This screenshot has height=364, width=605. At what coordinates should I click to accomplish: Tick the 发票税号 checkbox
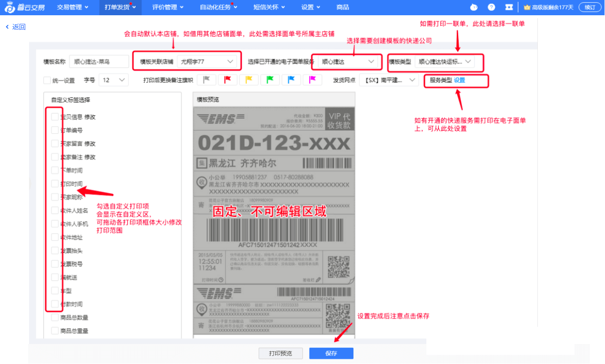55,263
